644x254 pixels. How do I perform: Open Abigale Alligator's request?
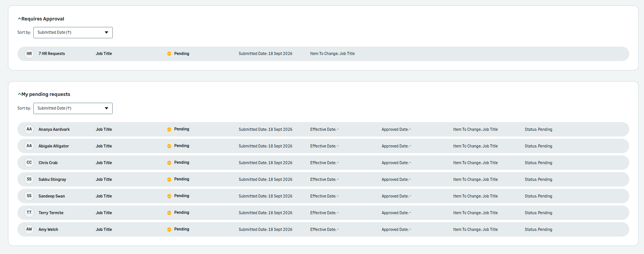pos(323,146)
